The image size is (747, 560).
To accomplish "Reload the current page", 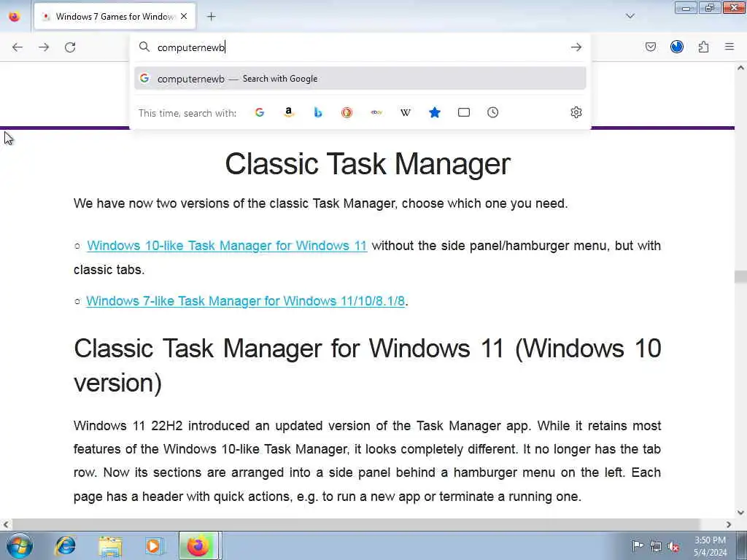I will click(70, 47).
